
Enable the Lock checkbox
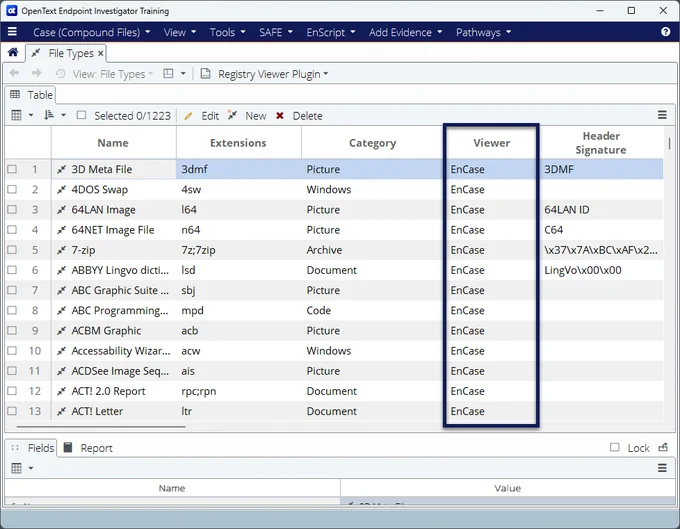pos(615,447)
